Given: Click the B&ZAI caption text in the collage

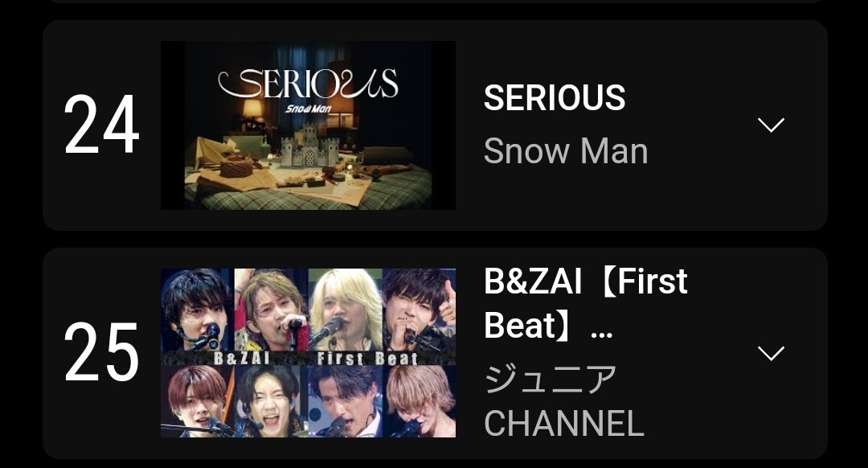Looking at the screenshot, I should click(242, 359).
